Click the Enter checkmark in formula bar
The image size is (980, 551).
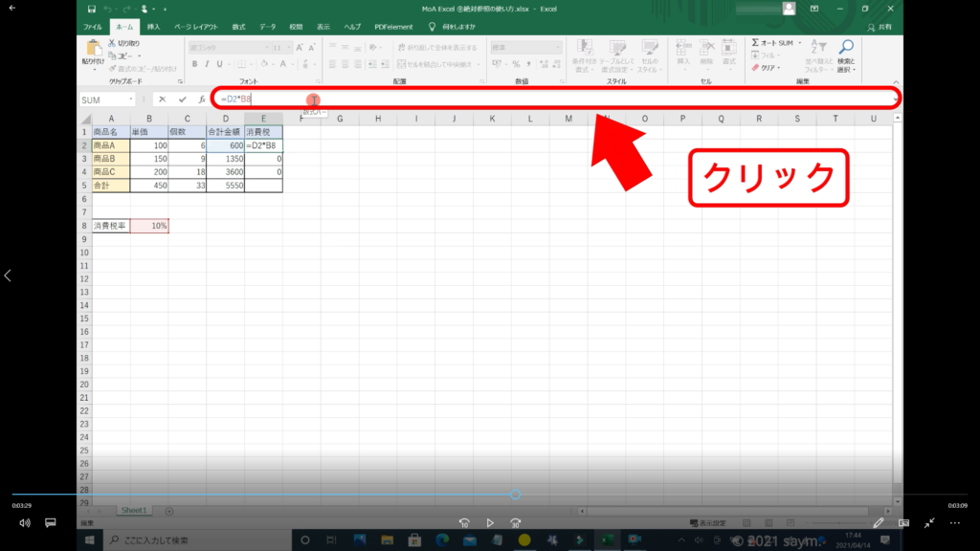coord(182,99)
